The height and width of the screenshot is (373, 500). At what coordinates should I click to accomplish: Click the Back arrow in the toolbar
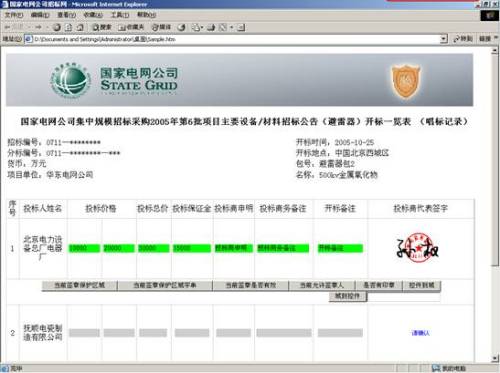(8, 27)
